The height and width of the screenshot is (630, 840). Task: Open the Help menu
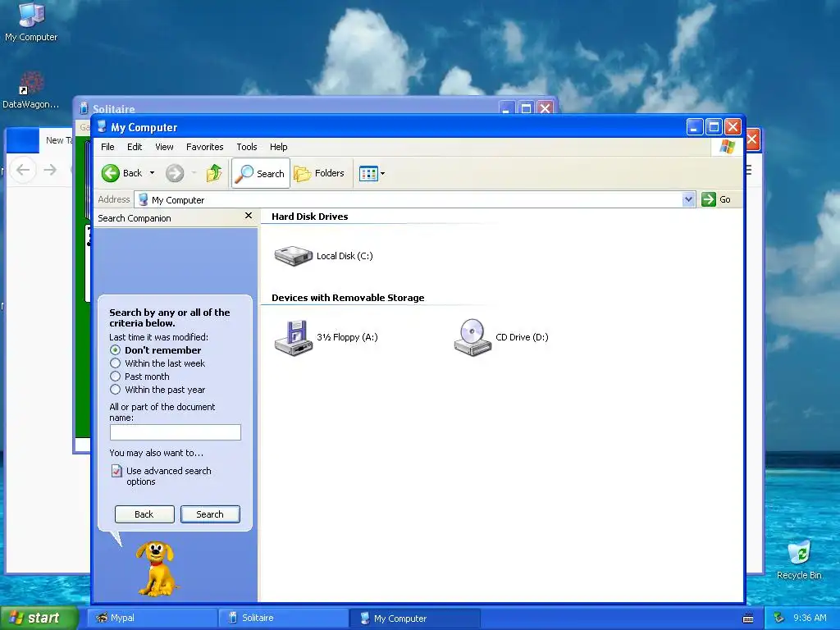pos(278,147)
